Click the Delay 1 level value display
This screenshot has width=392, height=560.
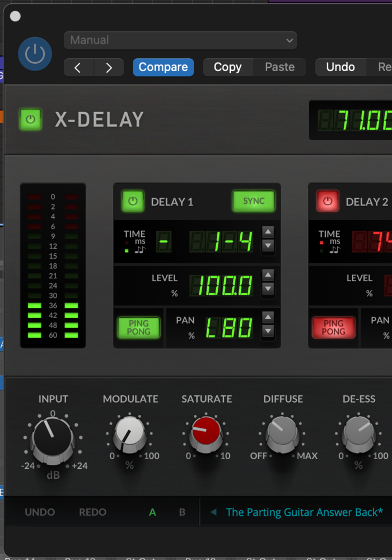222,286
